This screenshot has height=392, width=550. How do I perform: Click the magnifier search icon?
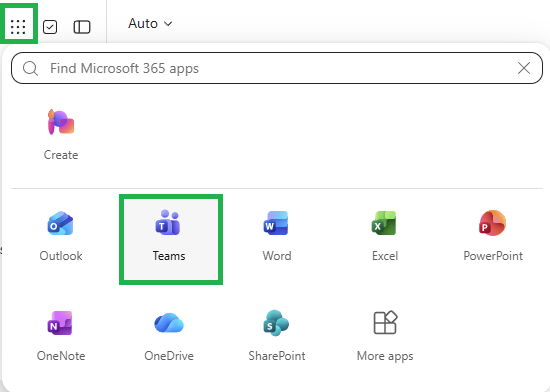click(x=31, y=68)
